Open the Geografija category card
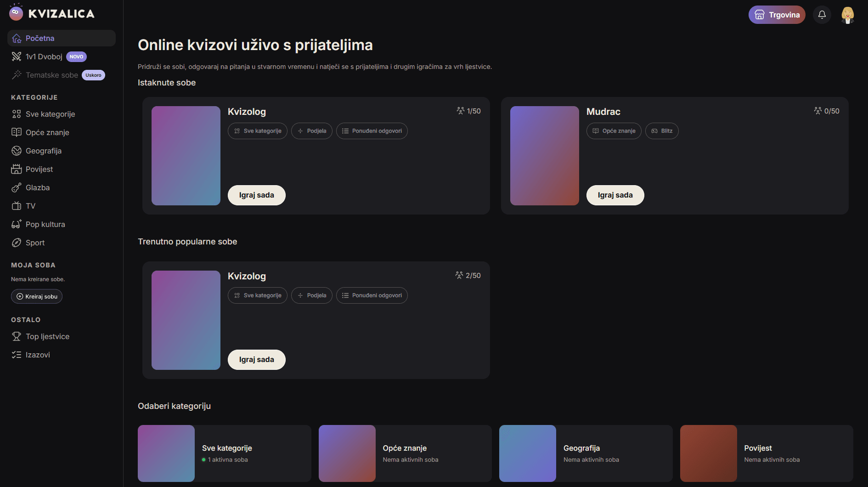 586,453
